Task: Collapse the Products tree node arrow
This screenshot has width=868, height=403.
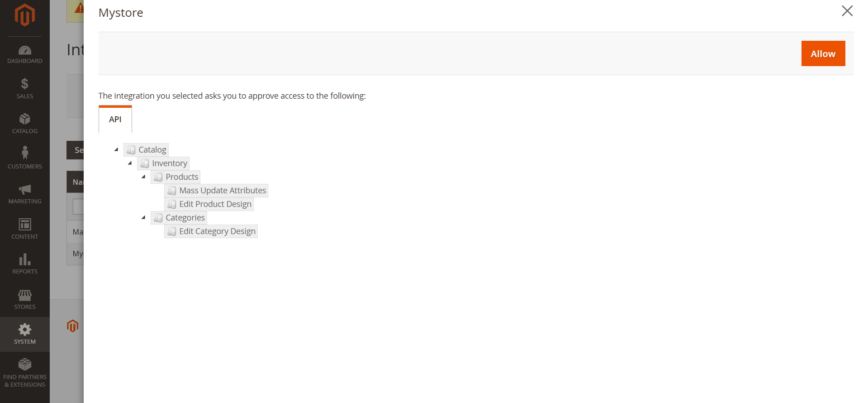Action: click(143, 177)
